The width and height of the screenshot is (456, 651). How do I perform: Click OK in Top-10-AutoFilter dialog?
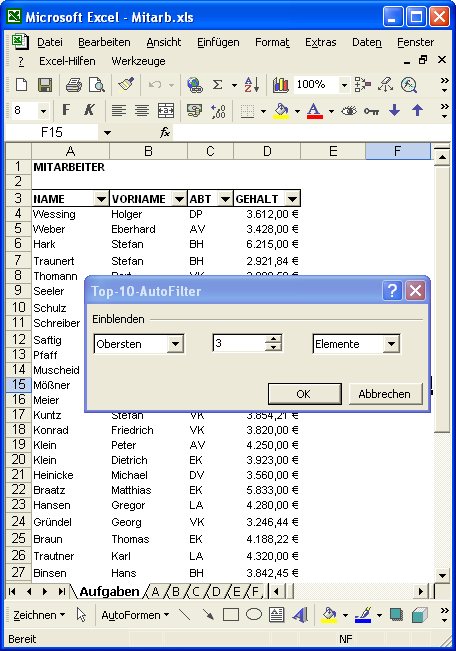[304, 394]
